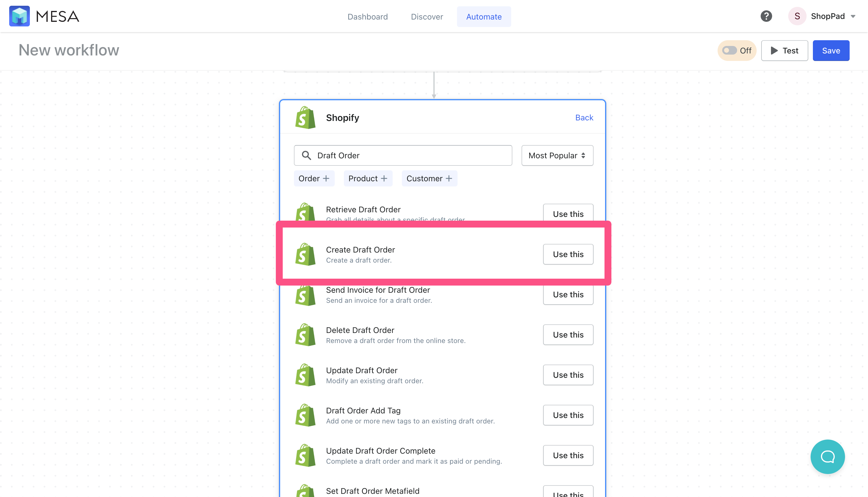Click the ShopPad avatar circle
Image resolution: width=868 pixels, height=497 pixels.
(x=797, y=16)
